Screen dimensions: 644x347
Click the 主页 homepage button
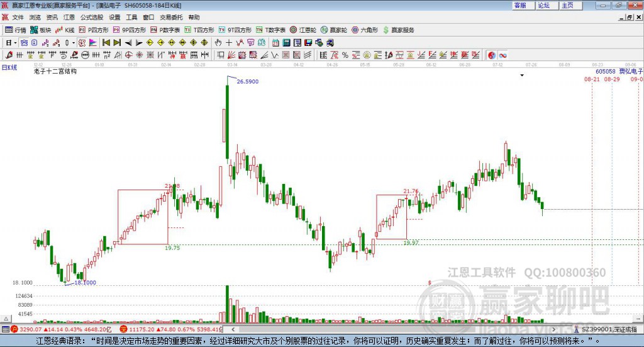click(570, 5)
